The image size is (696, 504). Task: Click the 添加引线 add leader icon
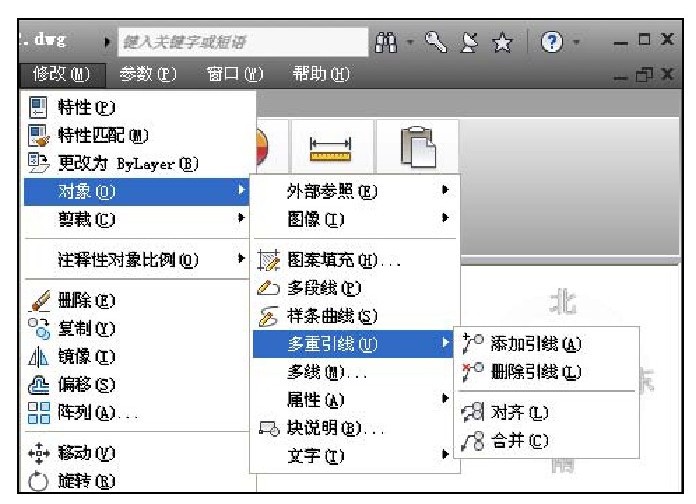pos(472,344)
